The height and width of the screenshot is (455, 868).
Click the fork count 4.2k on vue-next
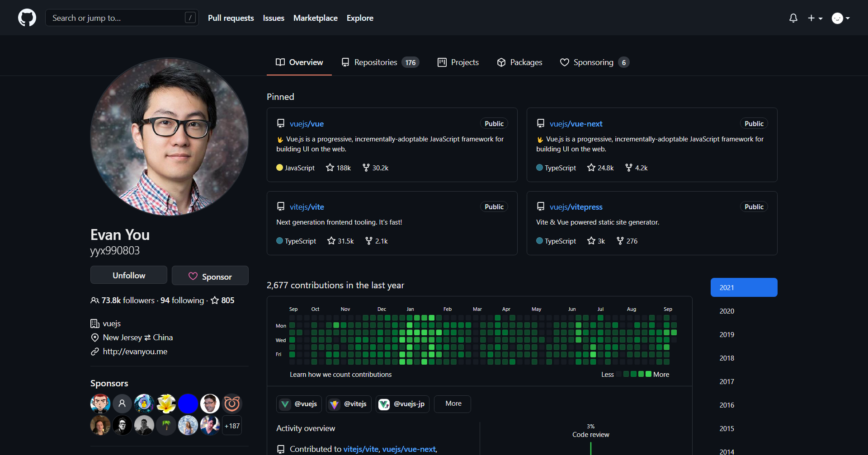coord(637,168)
